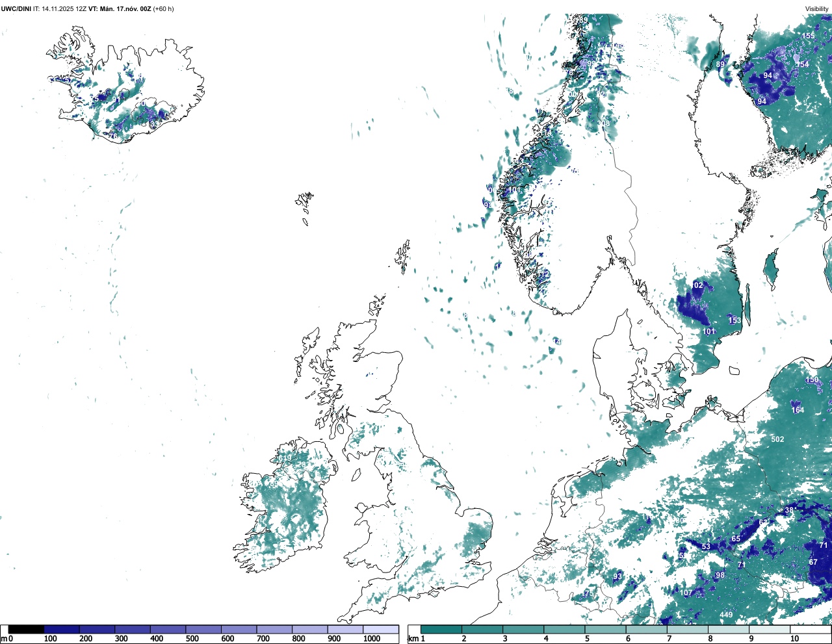This screenshot has width=832, height=644.
Task: Click the '7' label on km scale
Action: 669,639
